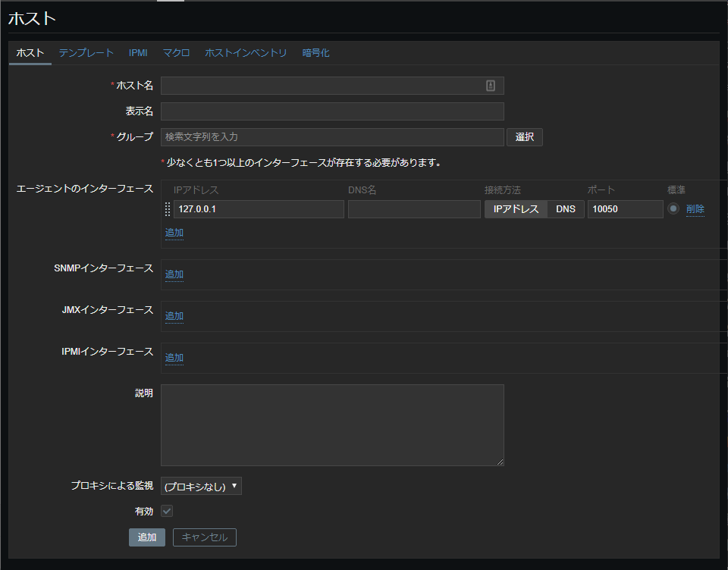Click the 説明 text area

[332, 424]
